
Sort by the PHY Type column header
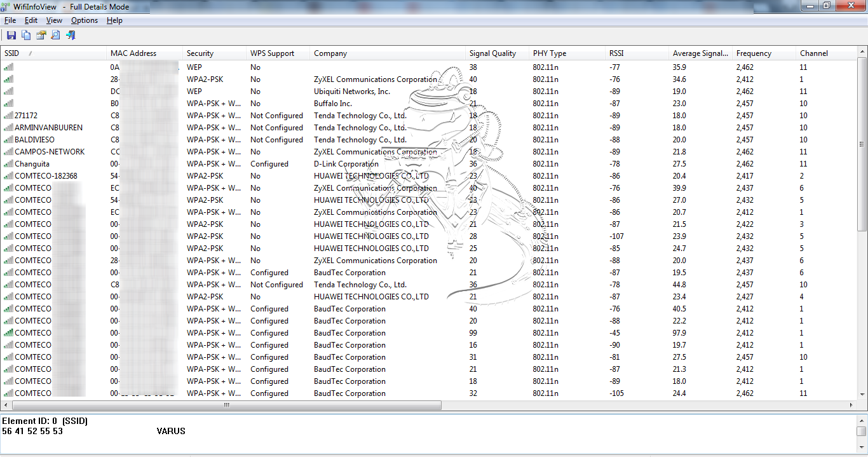coord(567,53)
